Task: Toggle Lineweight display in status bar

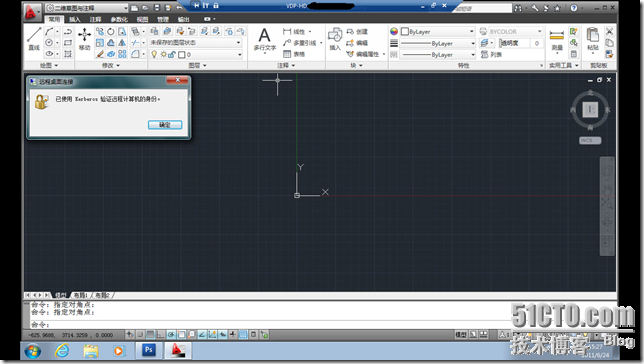Action: tap(233, 334)
